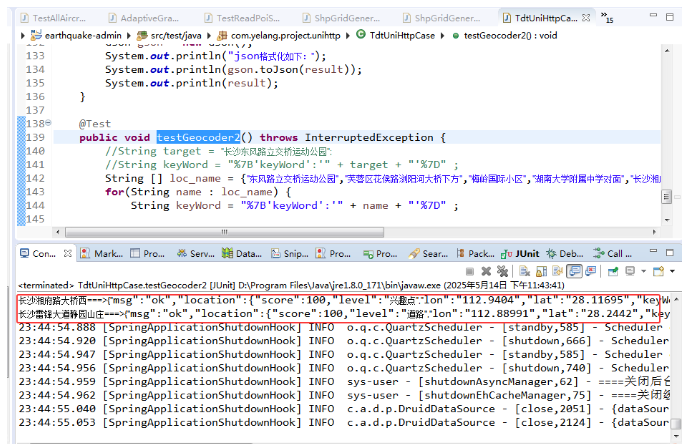Show hidden editors list (»15)

coord(607,17)
